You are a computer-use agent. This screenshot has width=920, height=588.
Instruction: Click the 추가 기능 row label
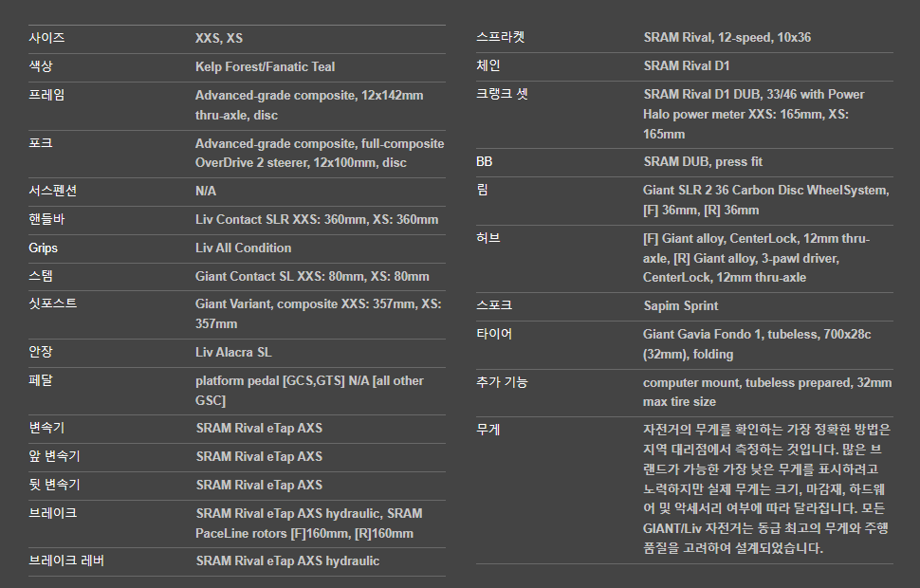pyautogui.click(x=502, y=382)
